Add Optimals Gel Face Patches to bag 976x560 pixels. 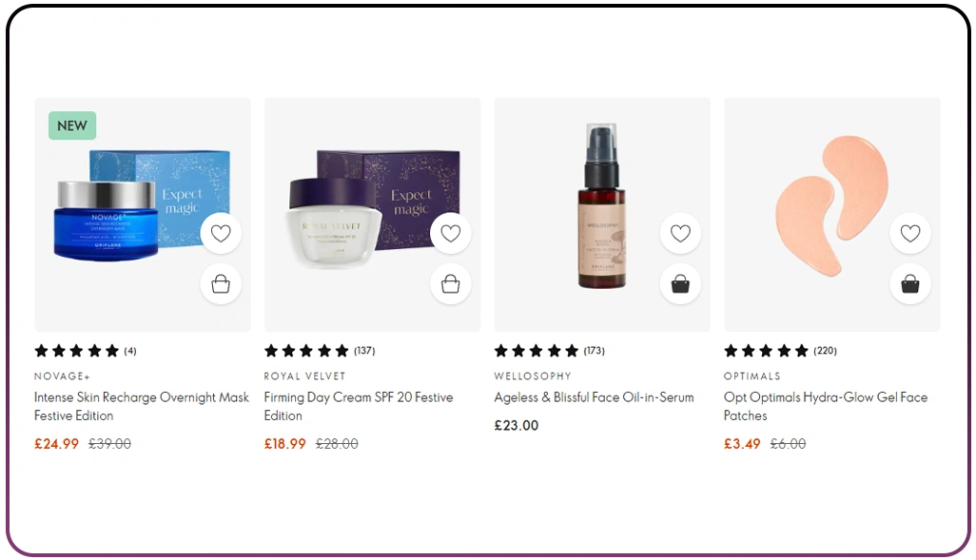(910, 284)
